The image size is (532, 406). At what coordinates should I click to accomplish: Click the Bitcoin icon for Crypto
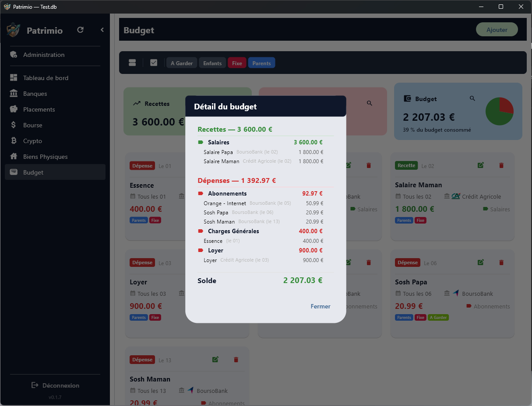(14, 141)
